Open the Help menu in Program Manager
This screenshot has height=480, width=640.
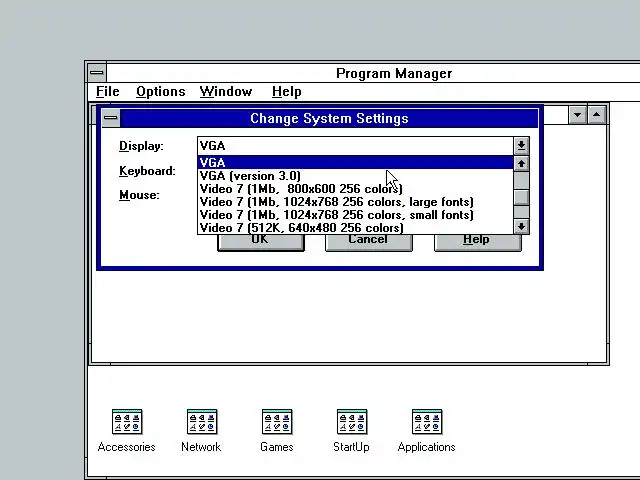click(287, 91)
